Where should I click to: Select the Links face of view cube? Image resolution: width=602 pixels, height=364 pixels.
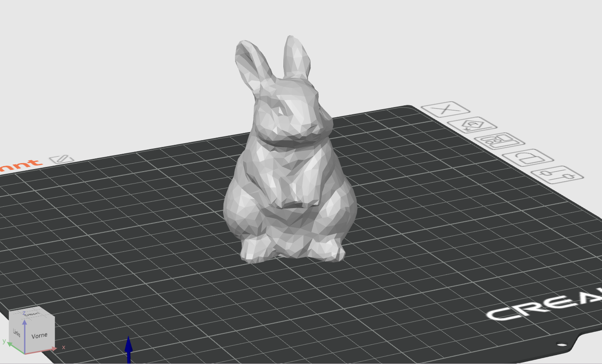[17, 333]
